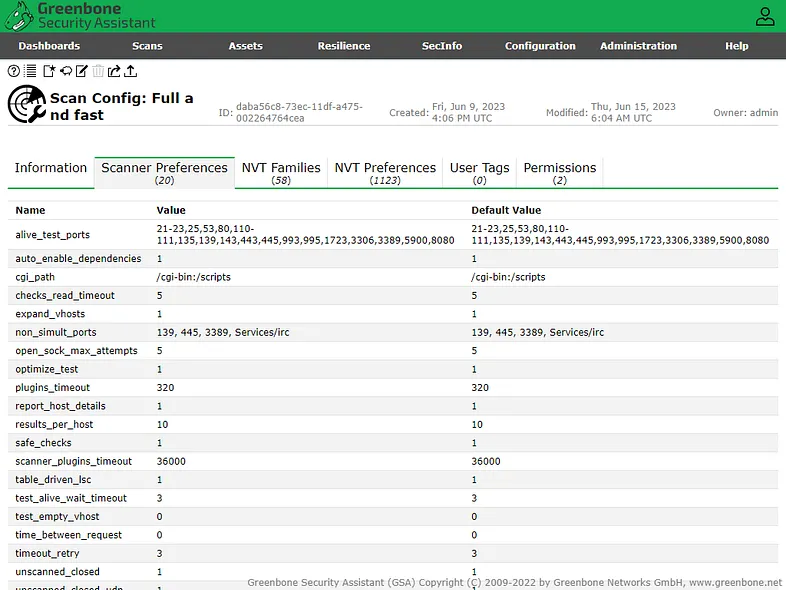Open the Resilience menu
The height and width of the screenshot is (590, 786).
click(344, 46)
